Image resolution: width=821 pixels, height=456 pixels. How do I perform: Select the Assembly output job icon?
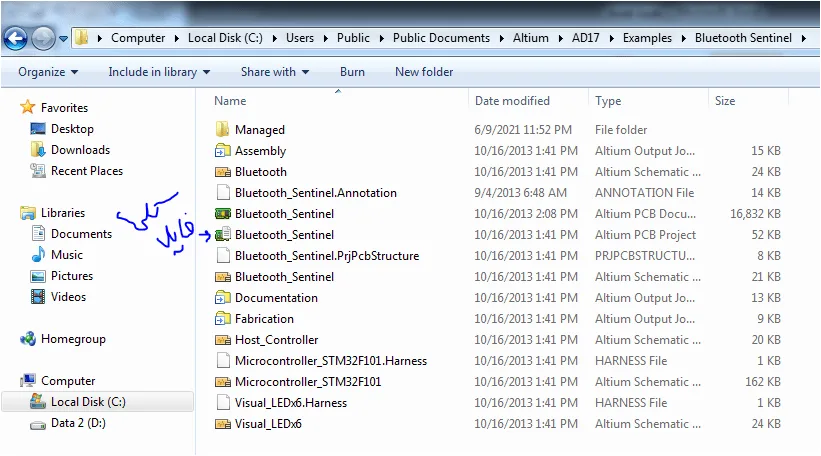(223, 151)
